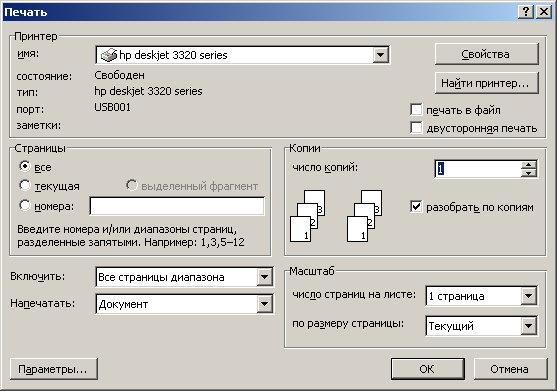The height and width of the screenshot is (391, 557).
Task: Click the число копий input field
Action: click(478, 169)
